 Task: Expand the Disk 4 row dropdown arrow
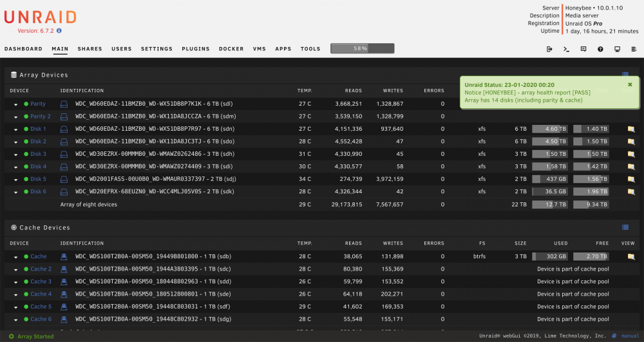[15, 167]
